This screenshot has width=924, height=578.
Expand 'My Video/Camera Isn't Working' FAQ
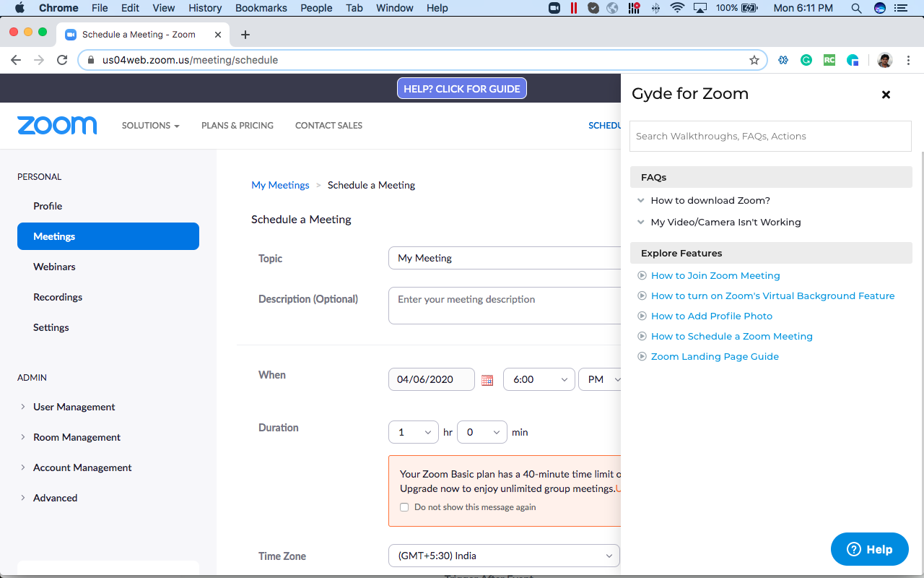[x=725, y=222]
